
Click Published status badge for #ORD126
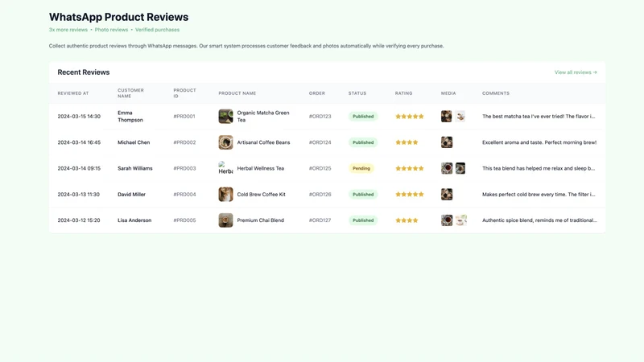(x=363, y=195)
